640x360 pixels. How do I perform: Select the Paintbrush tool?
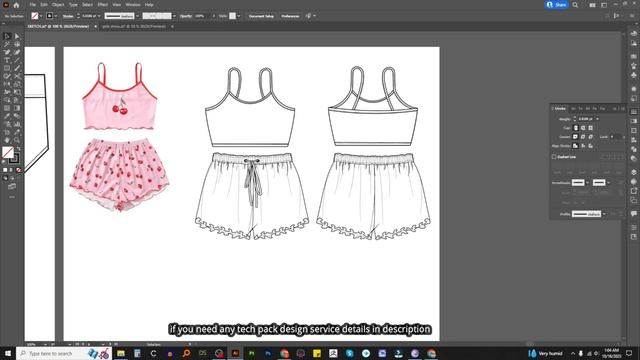click(x=17, y=68)
